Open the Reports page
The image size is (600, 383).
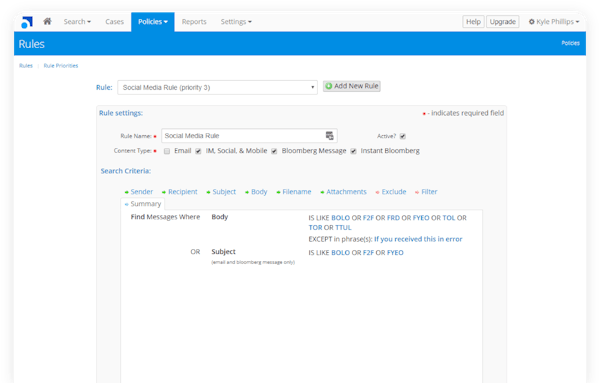tap(194, 22)
